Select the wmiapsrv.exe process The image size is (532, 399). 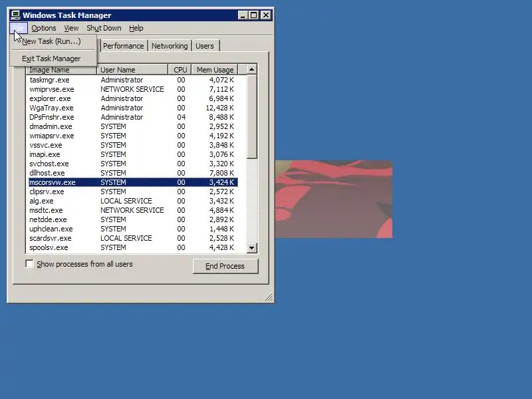point(133,136)
